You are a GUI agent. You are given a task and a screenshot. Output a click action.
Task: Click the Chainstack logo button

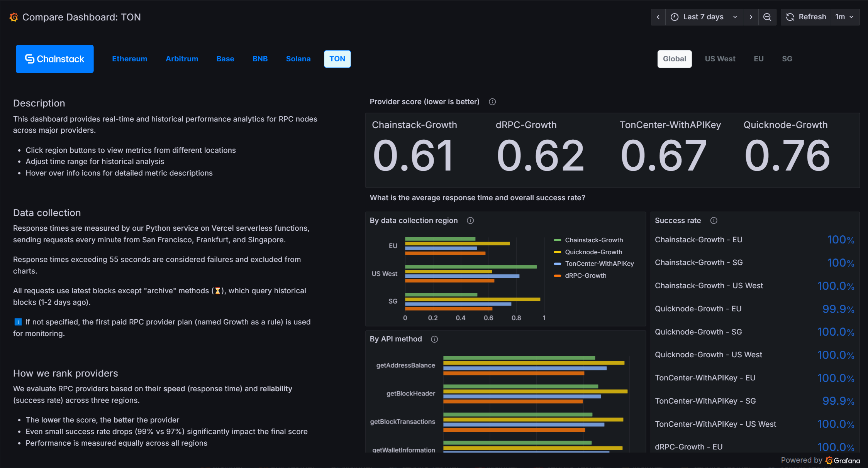[x=55, y=59]
